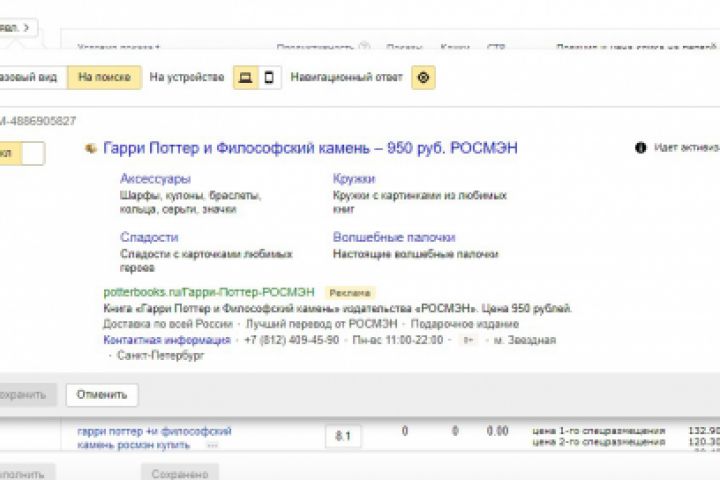Image resolution: width=720 pixels, height=480 pixels.
Task: Switch preview to "На поиске" mode
Action: (x=104, y=78)
